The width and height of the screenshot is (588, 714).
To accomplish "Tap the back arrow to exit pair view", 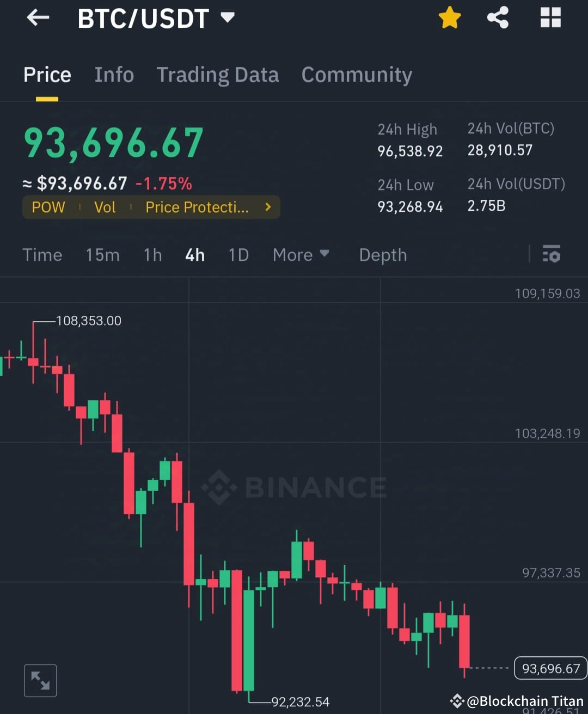I will point(37,17).
